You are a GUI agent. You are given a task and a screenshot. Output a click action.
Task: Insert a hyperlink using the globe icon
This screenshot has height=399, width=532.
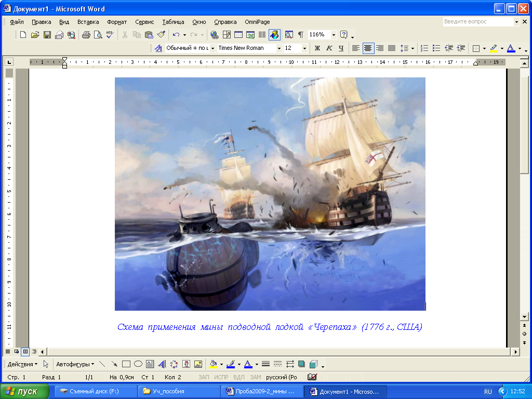pyautogui.click(x=215, y=35)
